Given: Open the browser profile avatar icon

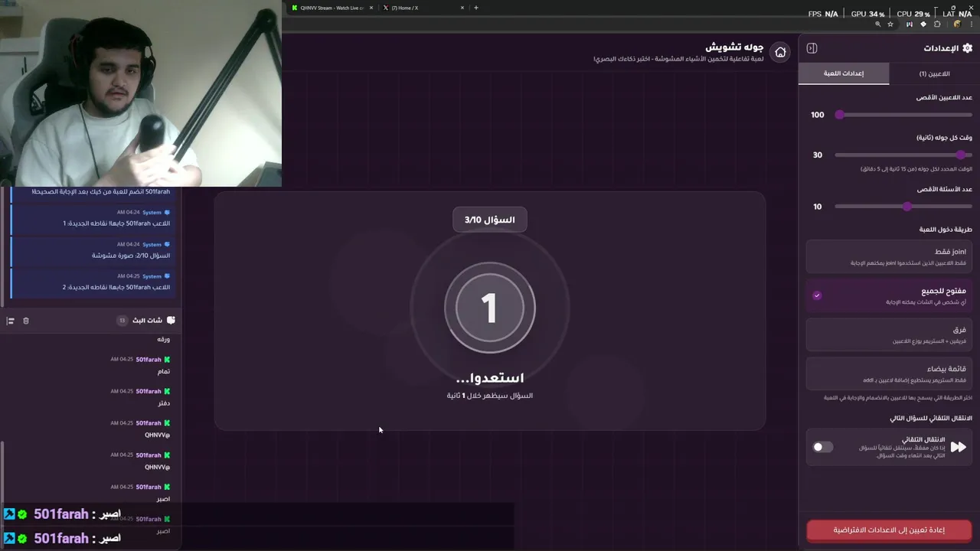Looking at the screenshot, I should tap(957, 24).
